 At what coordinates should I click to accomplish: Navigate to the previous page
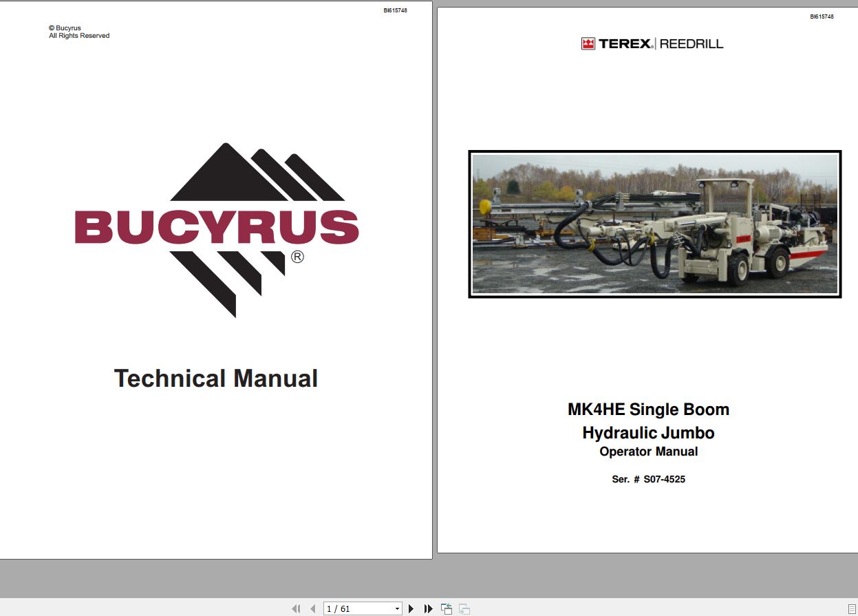point(312,608)
